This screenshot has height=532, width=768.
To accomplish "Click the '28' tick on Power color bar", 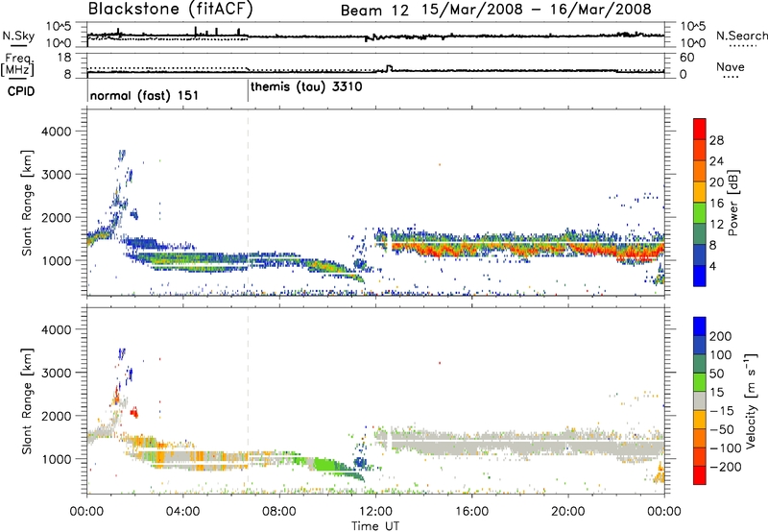I will click(x=716, y=140).
